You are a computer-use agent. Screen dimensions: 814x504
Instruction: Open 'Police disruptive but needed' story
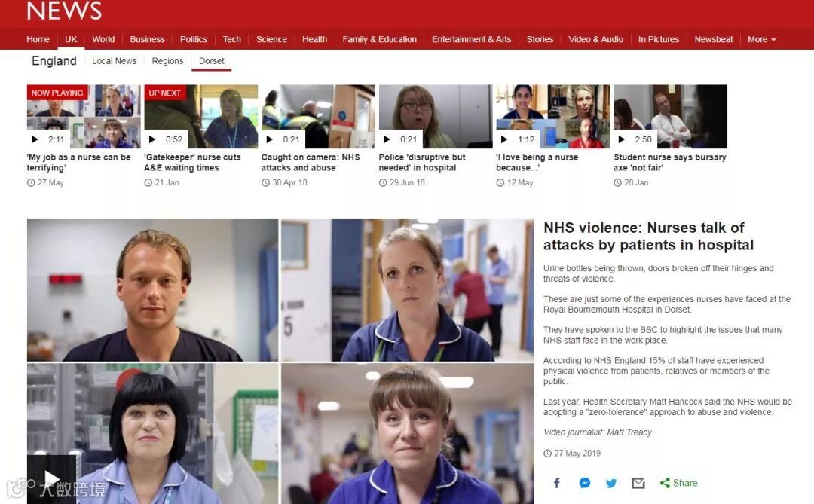click(x=421, y=163)
